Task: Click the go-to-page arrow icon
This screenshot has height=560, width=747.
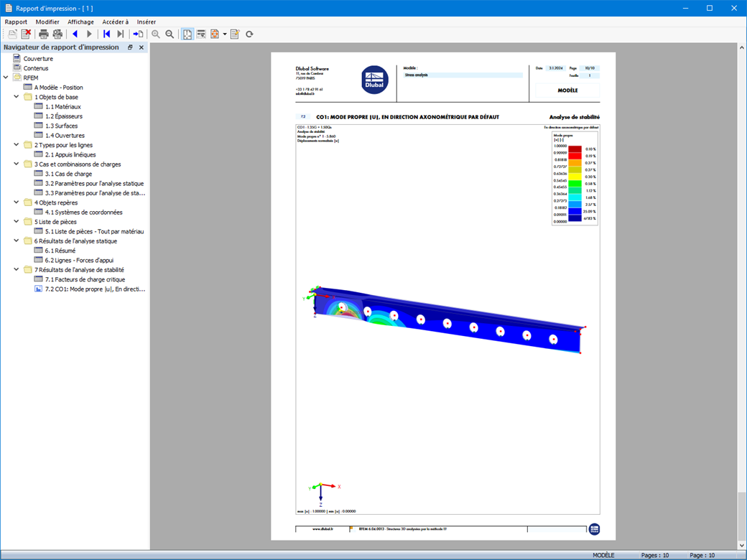Action: 138,34
